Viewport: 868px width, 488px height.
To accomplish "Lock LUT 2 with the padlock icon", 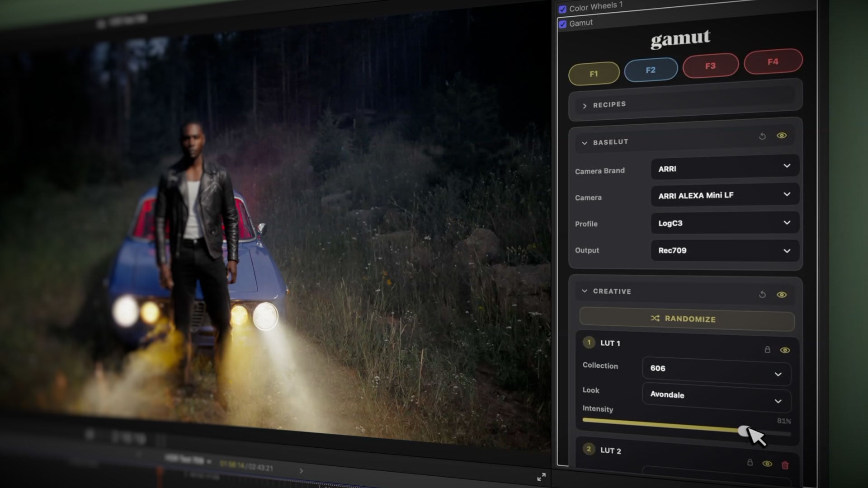I will pos(750,462).
